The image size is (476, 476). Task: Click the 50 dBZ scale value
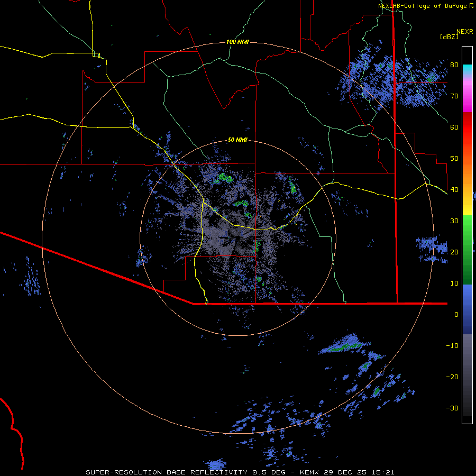pos(454,159)
